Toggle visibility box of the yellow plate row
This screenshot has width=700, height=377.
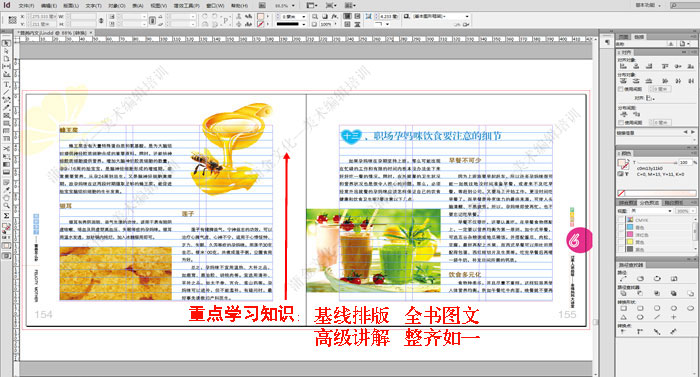621,242
